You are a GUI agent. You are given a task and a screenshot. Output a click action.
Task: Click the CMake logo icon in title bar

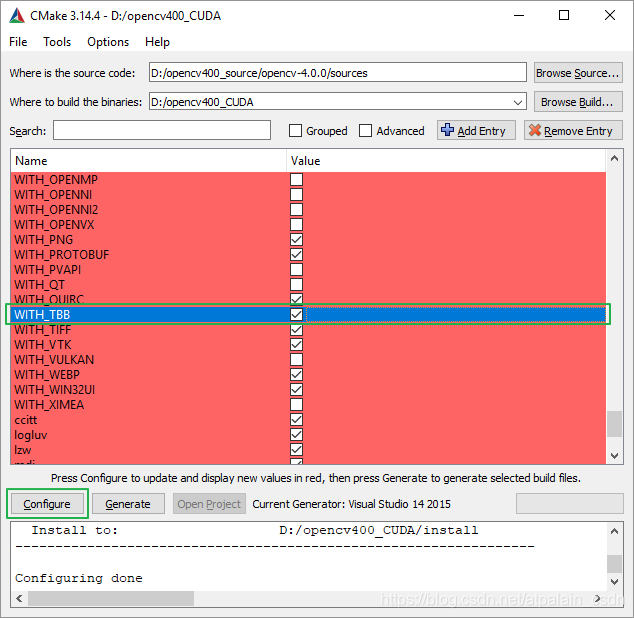(x=17, y=15)
